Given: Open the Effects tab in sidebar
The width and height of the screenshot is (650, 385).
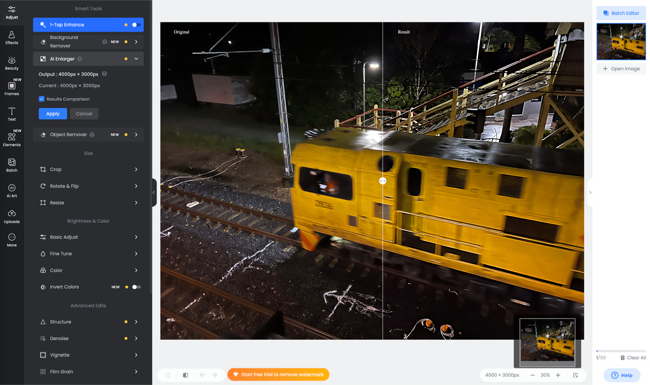Looking at the screenshot, I should click(12, 38).
